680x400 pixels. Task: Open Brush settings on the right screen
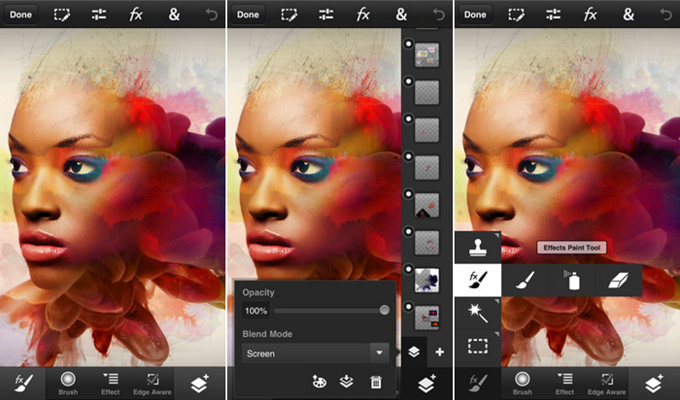coord(523,383)
